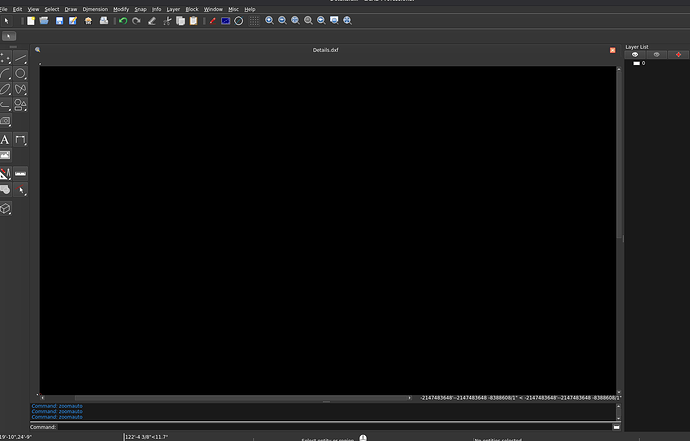Close the Details.dxf tab with the red X

click(x=613, y=50)
